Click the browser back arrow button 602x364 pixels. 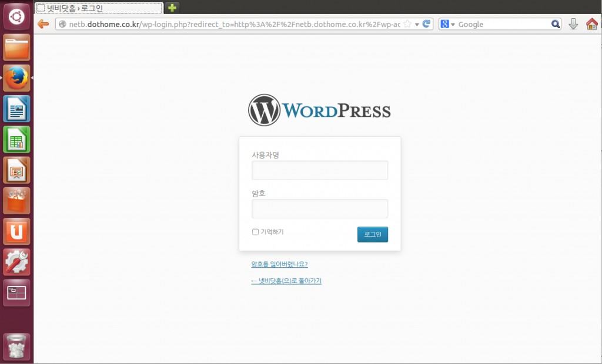tap(43, 24)
